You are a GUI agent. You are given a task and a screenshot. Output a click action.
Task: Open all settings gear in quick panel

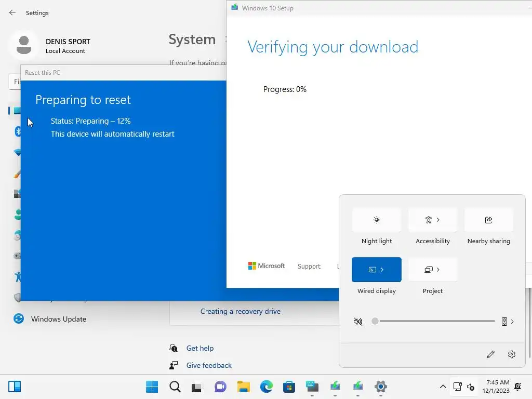[512, 354]
